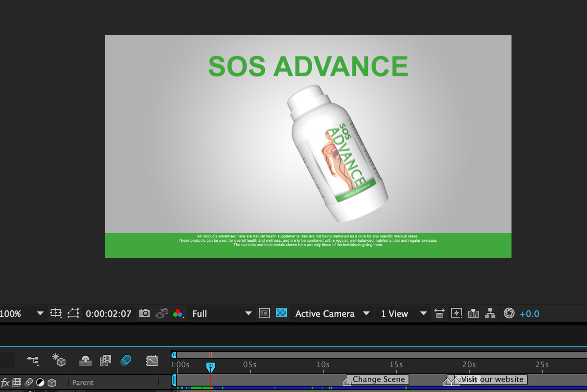Toggle Draft 3D mode

(59, 360)
